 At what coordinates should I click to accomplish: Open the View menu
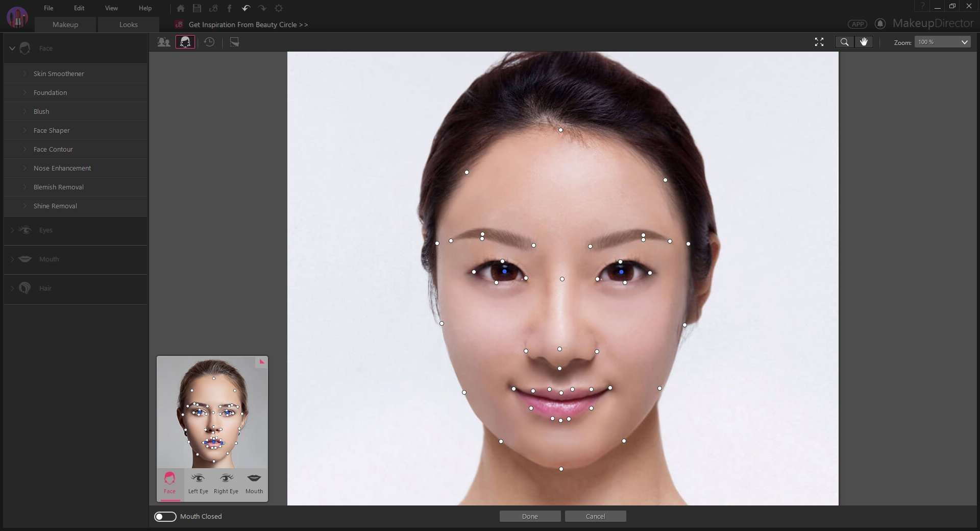111,8
